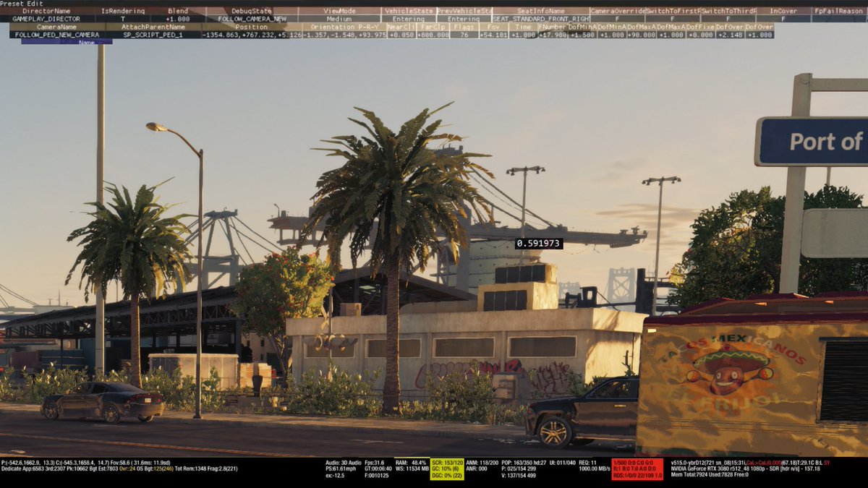Viewport: 868px width, 488px height.
Task: Select the Position column header
Action: coord(251,27)
